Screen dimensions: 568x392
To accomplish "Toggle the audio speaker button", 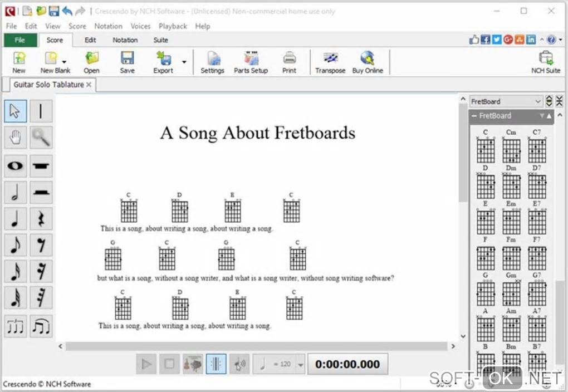I will coord(239,364).
